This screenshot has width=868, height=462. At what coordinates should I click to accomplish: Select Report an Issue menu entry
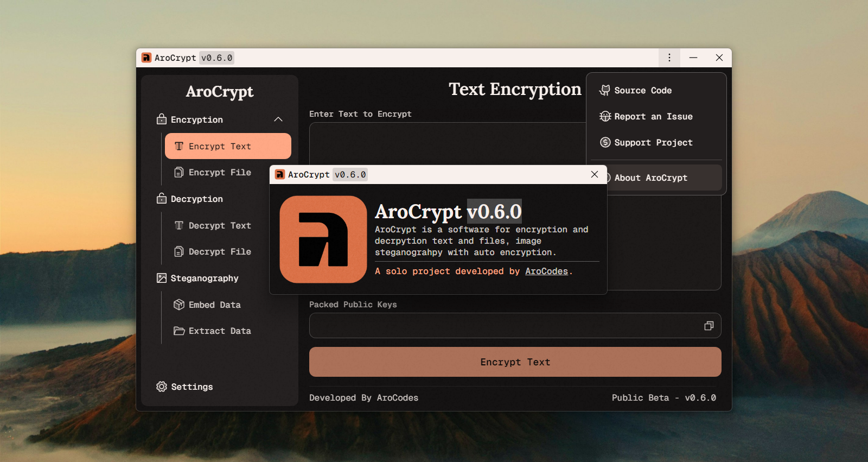[656, 116]
